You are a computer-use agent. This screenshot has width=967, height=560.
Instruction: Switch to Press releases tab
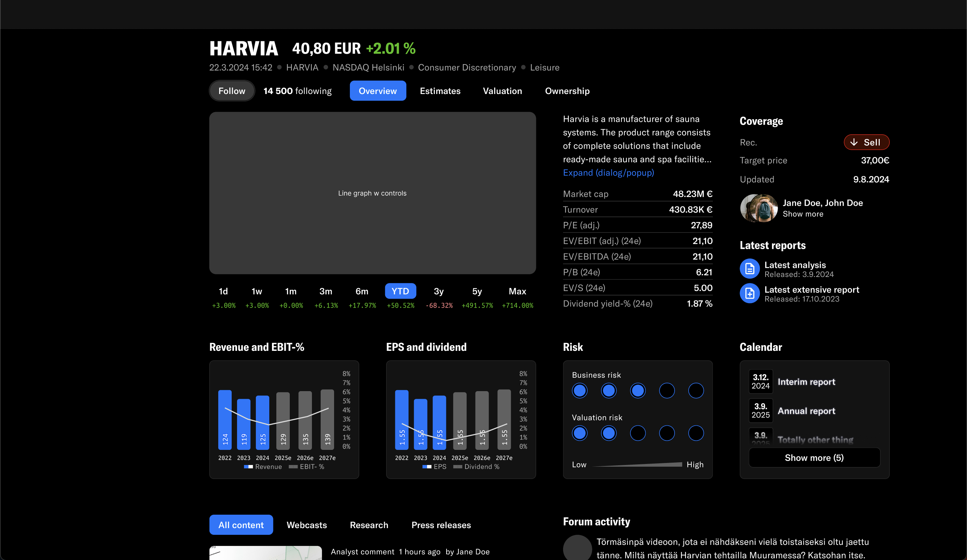click(x=441, y=525)
